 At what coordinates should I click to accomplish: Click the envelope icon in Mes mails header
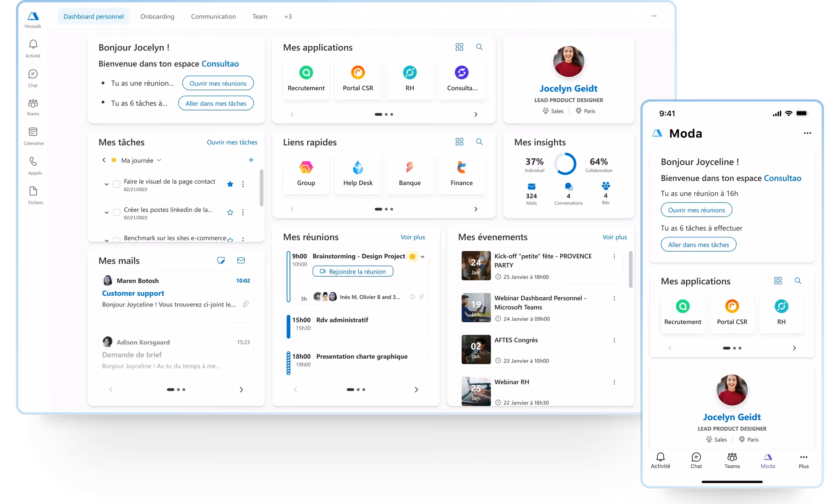(241, 260)
